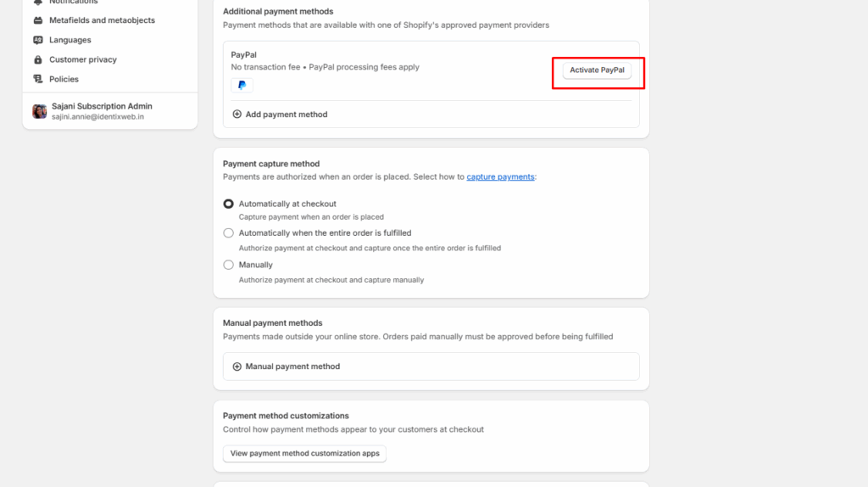The image size is (868, 487).
Task: Open the Notifications settings item
Action: tap(73, 2)
